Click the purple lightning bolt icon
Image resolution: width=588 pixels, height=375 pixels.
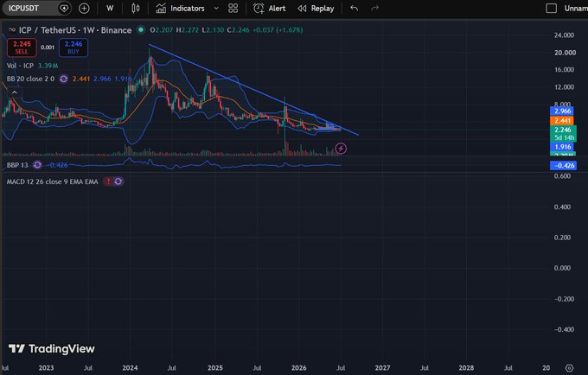point(341,149)
